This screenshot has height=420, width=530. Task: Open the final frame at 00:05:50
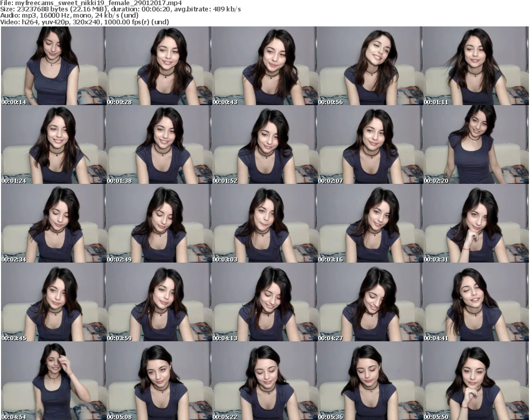[x=476, y=381]
